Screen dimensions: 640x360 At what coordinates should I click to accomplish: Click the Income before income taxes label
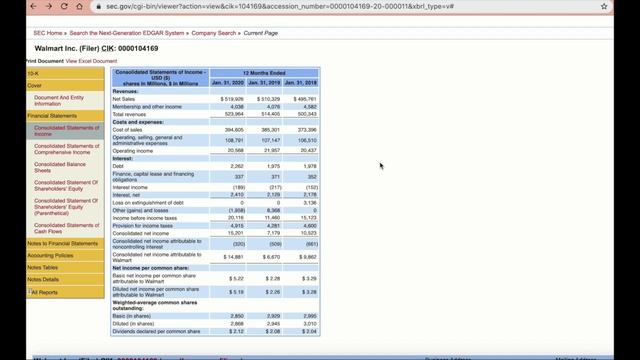(x=144, y=218)
